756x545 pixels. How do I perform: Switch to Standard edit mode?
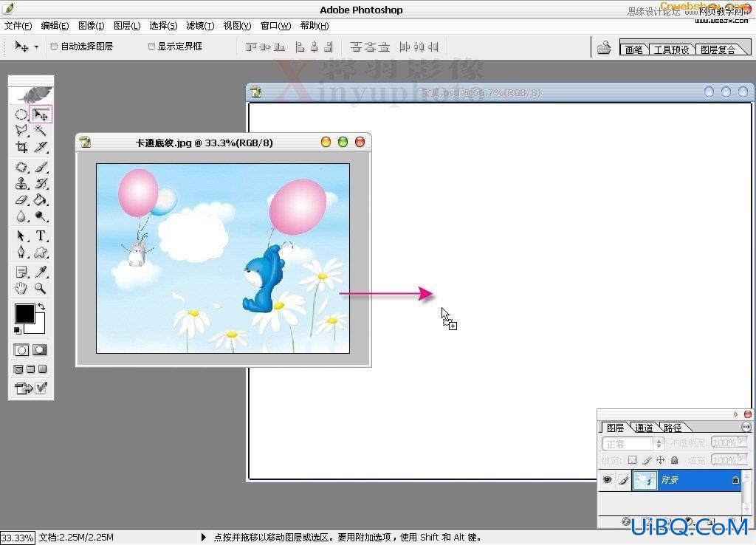pos(21,350)
